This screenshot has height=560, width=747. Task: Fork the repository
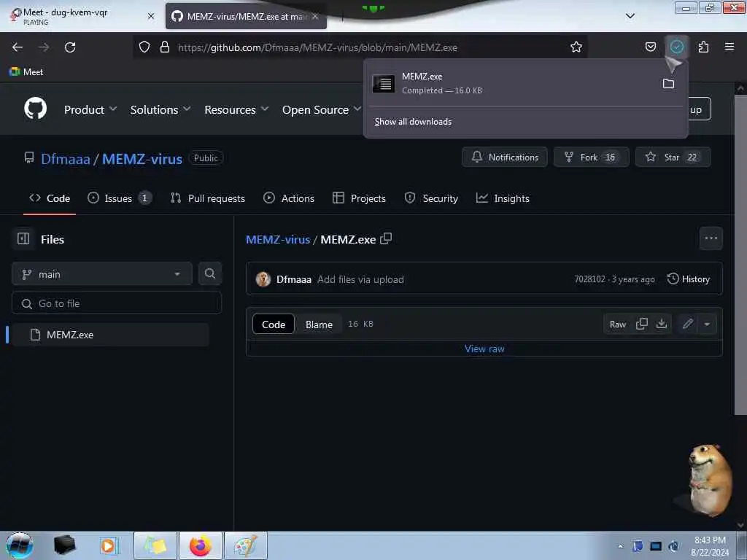point(591,157)
